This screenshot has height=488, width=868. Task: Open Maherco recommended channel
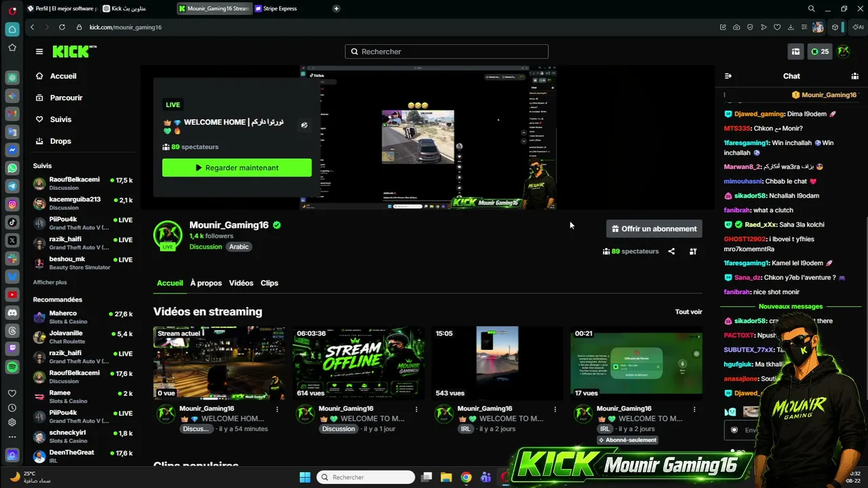pyautogui.click(x=83, y=317)
